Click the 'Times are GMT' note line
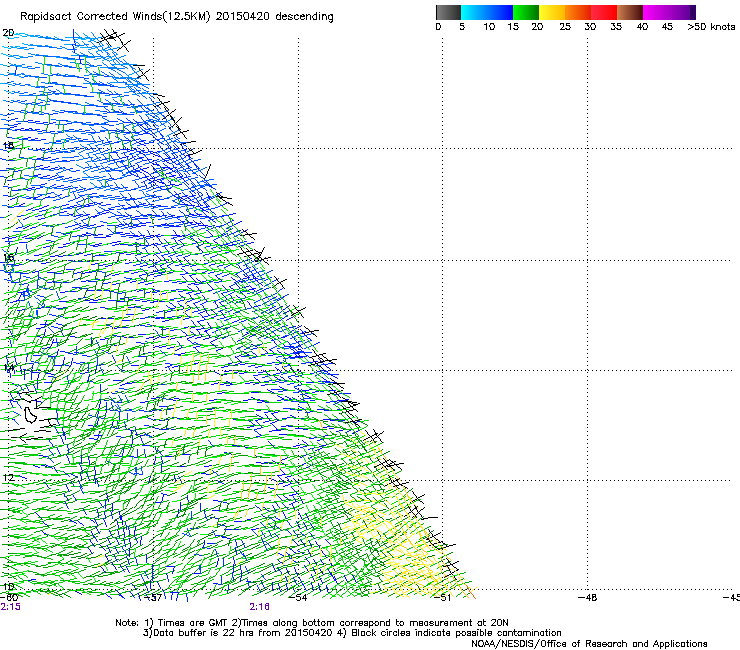740x650 pixels. tap(311, 623)
